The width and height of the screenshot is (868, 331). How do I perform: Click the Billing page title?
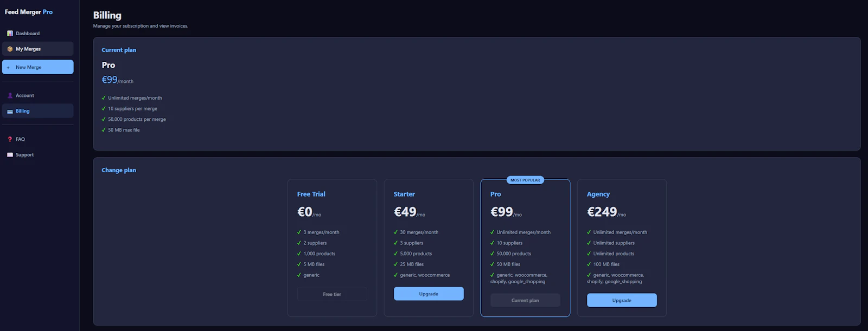(107, 15)
